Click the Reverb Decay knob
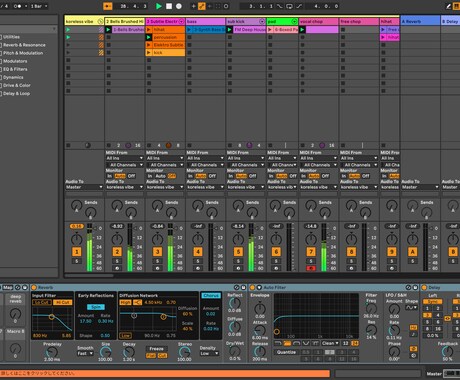 click(128, 352)
